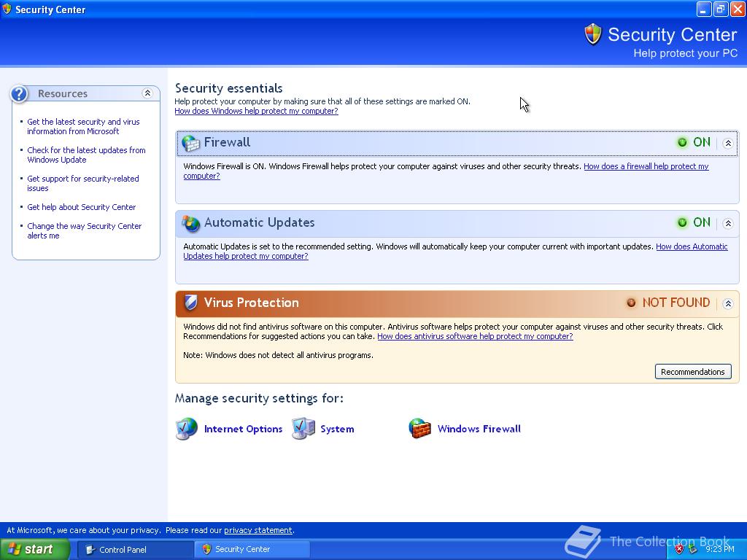Click the Resources help question mark icon
This screenshot has height=560, width=747.
19,94
